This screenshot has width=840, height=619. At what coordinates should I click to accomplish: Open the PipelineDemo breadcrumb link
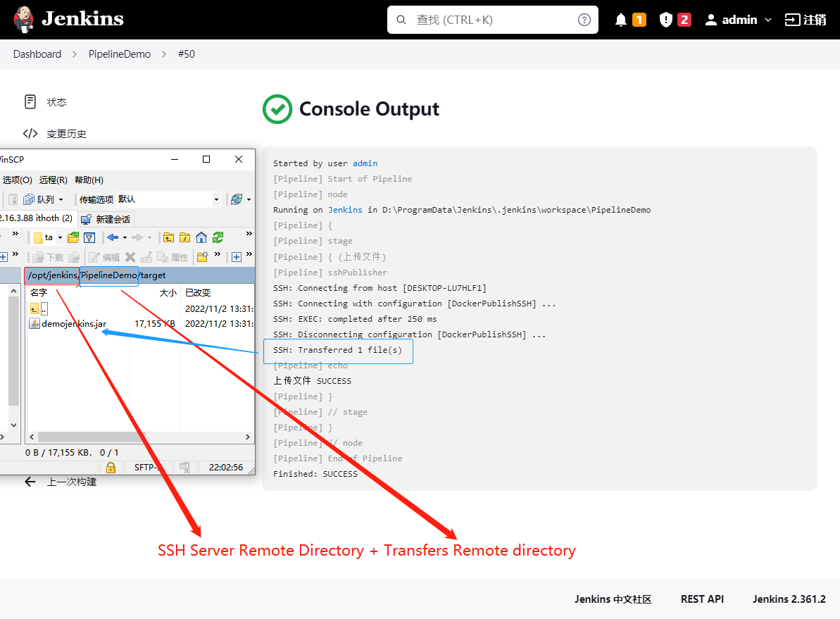(120, 54)
